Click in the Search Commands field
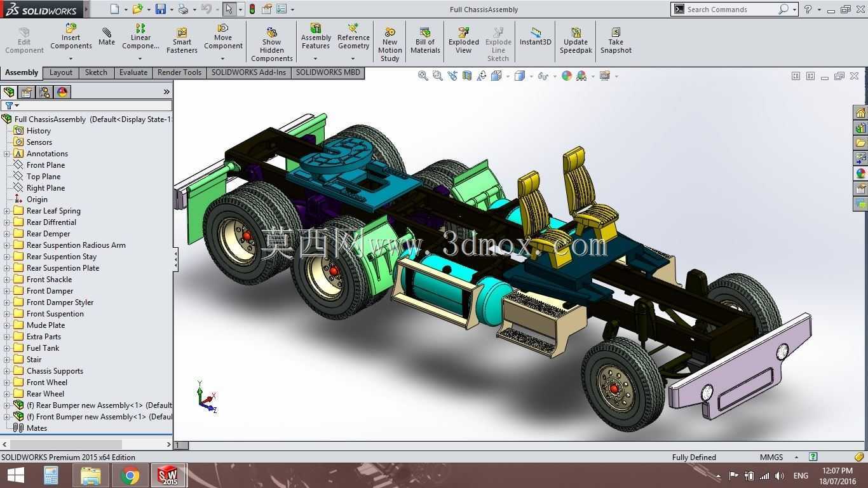 pos(731,10)
